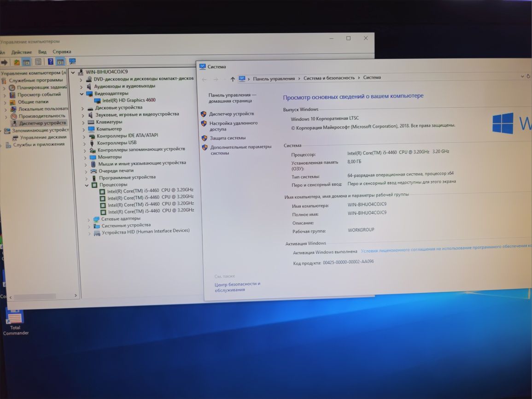Select Служебные программы in left tree

point(36,81)
